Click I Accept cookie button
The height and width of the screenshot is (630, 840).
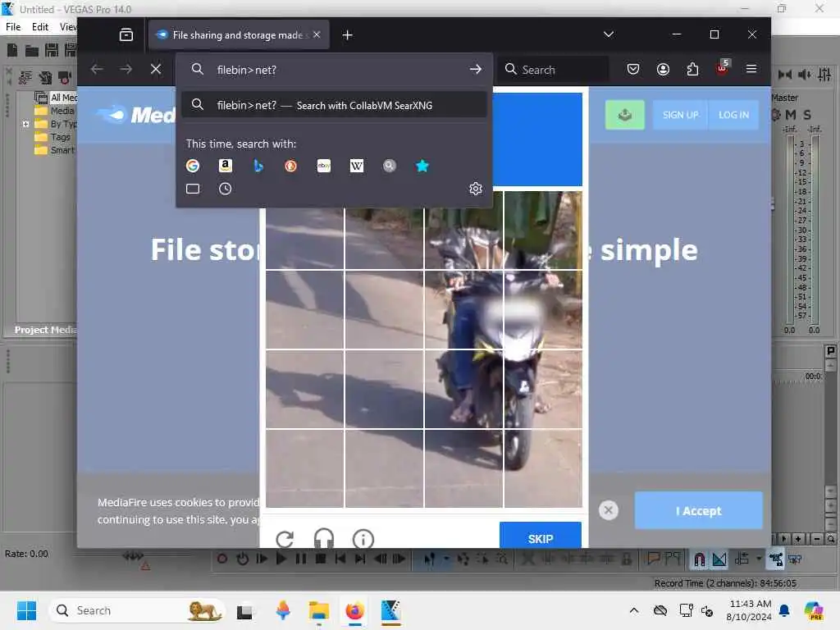pyautogui.click(x=699, y=511)
